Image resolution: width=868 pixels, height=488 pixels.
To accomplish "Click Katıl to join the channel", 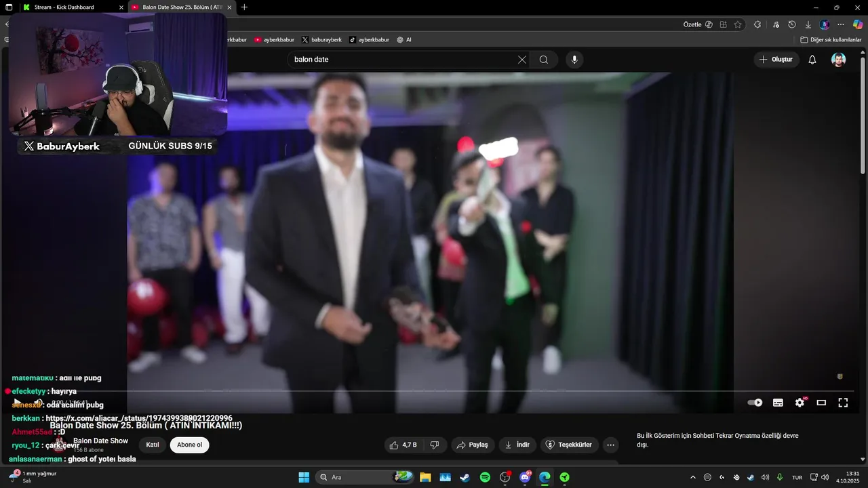I will pos(153,445).
